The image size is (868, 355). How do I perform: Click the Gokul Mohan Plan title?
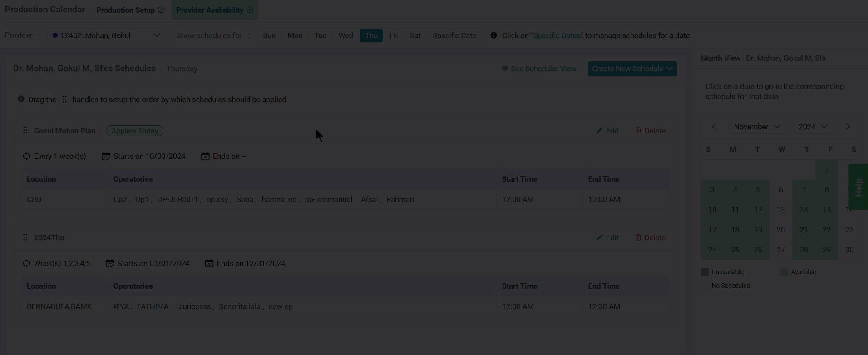(64, 131)
